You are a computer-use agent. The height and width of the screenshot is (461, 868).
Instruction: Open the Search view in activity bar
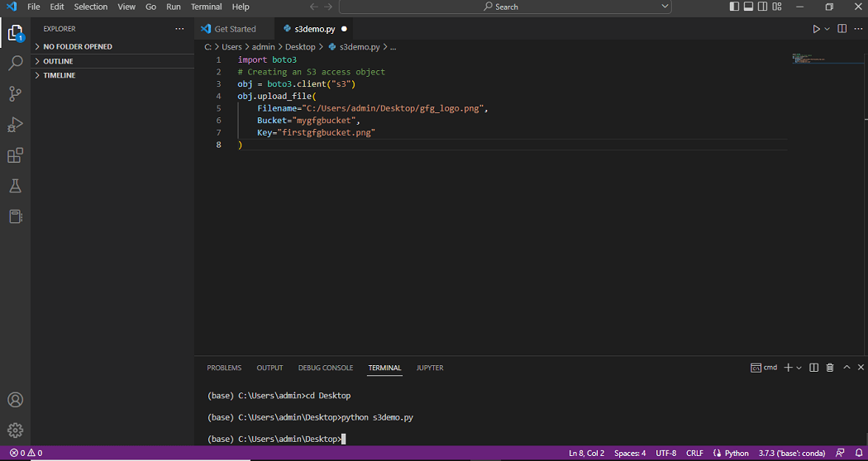pyautogui.click(x=15, y=63)
